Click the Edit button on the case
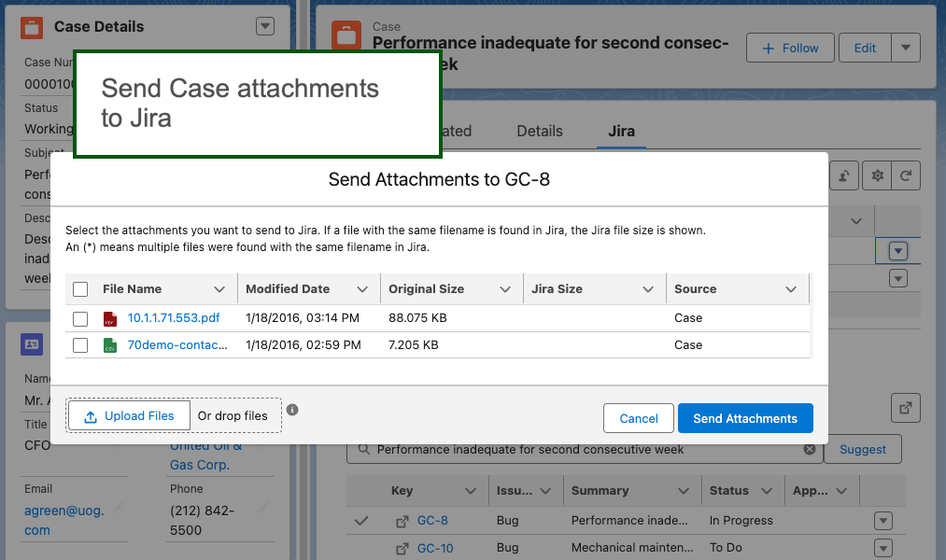The image size is (946, 560). [865, 49]
